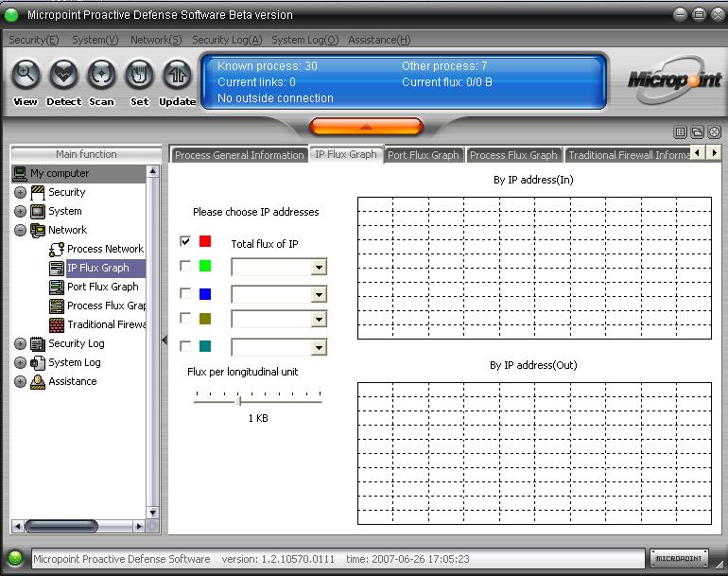The height and width of the screenshot is (576, 728).
Task: Click the orange collapse panel button
Action: (366, 127)
